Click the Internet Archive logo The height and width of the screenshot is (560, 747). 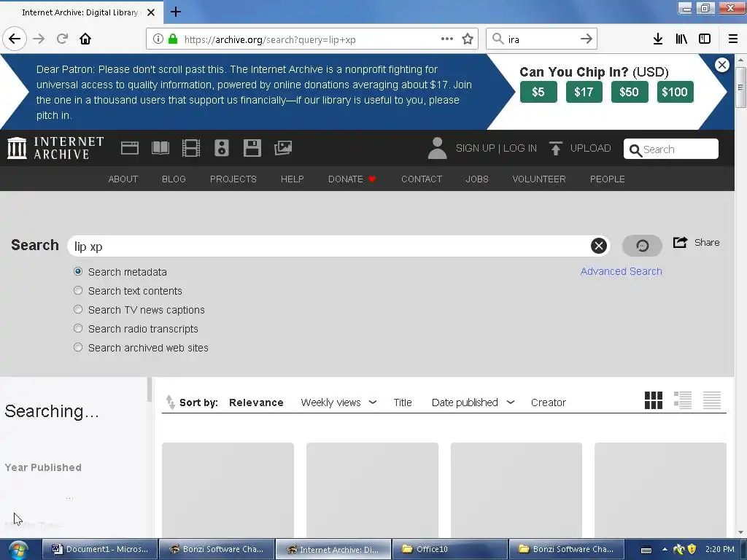coord(55,148)
